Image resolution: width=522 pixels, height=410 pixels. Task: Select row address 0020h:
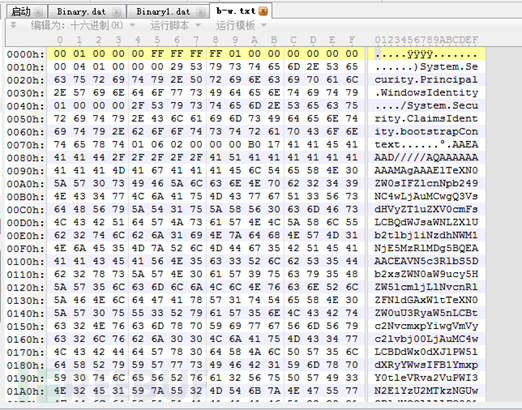25,80
